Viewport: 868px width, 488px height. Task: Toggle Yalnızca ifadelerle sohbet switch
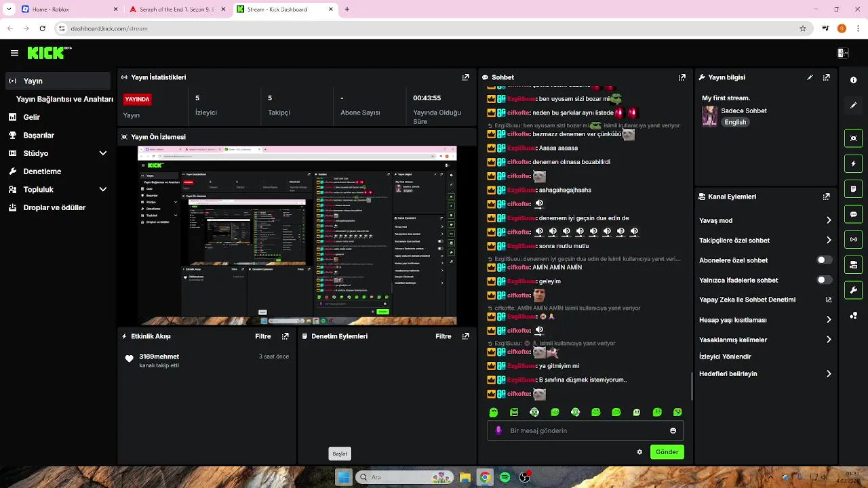pyautogui.click(x=824, y=280)
